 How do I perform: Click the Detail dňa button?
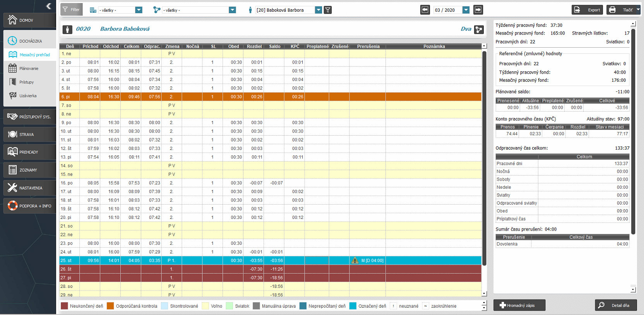click(x=616, y=305)
